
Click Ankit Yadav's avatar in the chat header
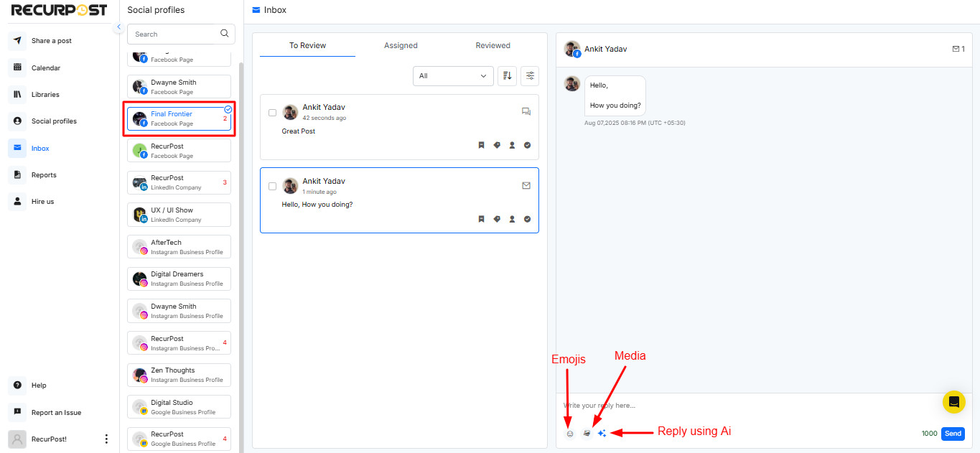click(572, 49)
